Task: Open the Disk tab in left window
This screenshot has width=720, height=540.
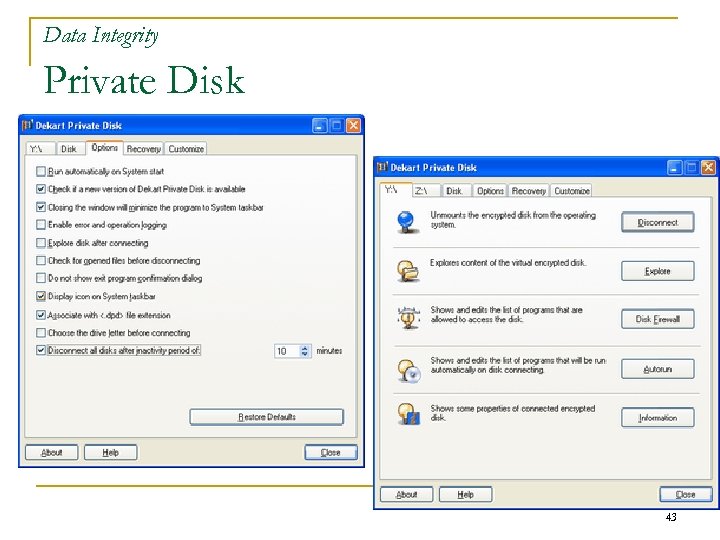Action: pyautogui.click(x=70, y=149)
